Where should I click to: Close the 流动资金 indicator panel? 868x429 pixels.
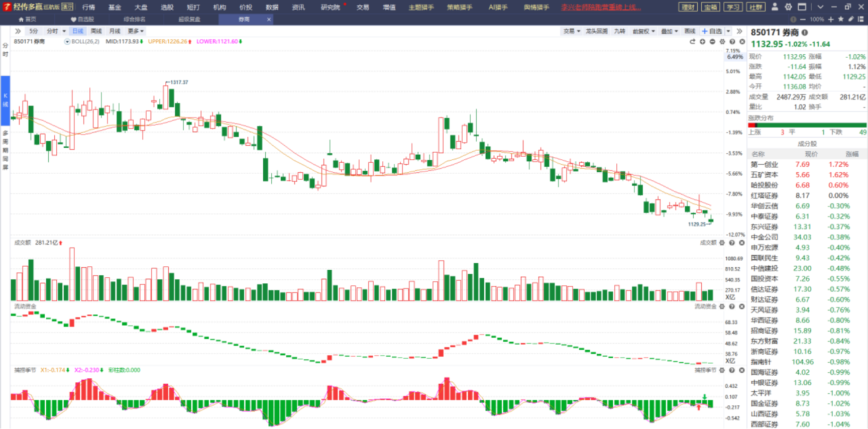click(x=741, y=306)
